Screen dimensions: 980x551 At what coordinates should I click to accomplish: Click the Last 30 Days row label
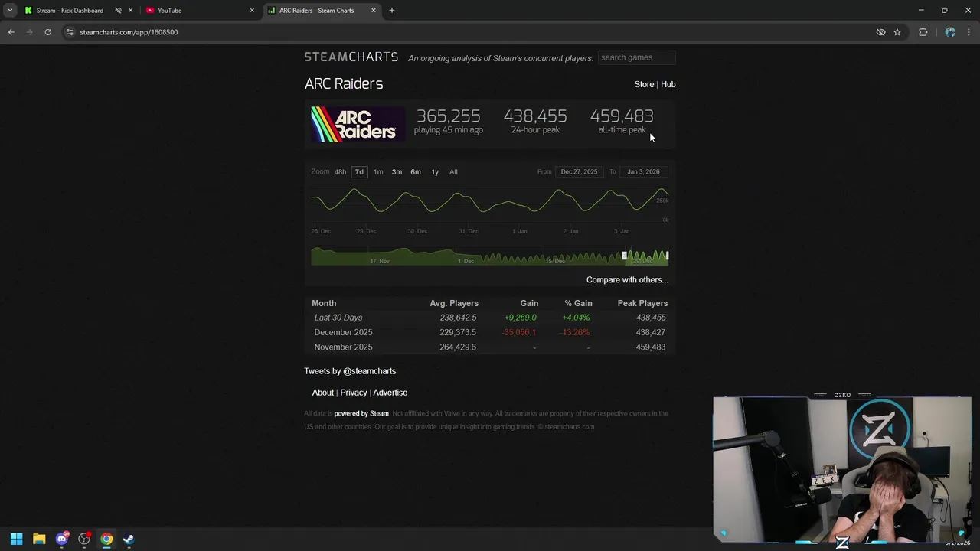pos(338,318)
